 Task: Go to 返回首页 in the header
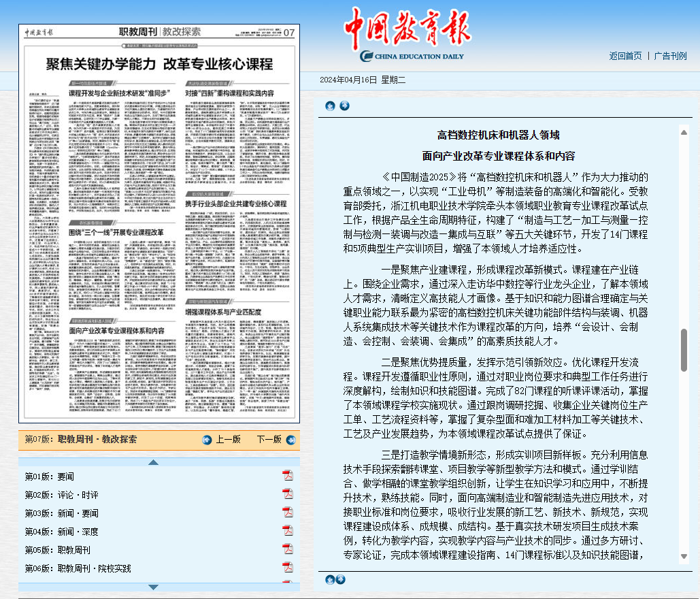tap(625, 56)
